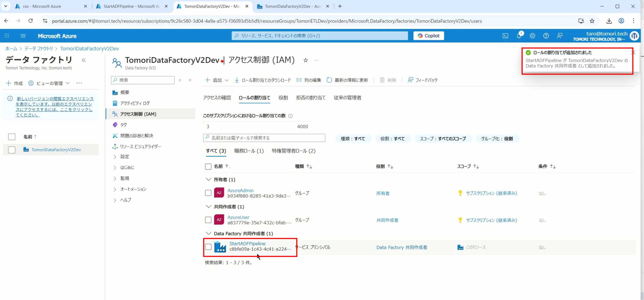The image size is (644, 300).
Task: Check the StartADFPipeline row checkbox
Action: pos(208,247)
